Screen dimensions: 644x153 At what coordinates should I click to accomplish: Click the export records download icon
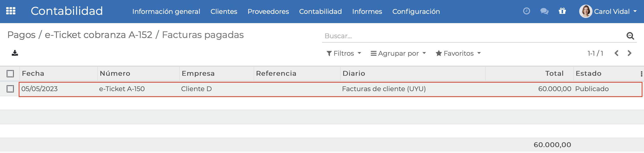pos(15,53)
